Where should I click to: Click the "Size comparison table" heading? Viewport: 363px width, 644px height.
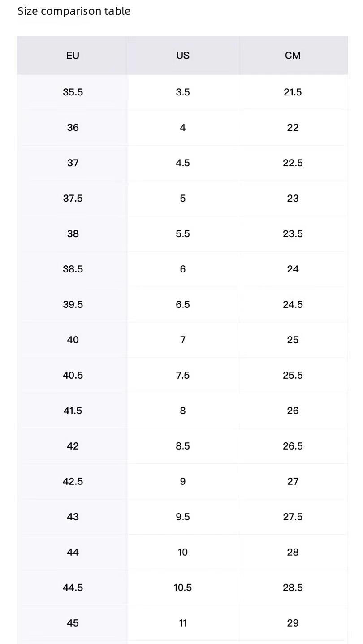pyautogui.click(x=74, y=11)
